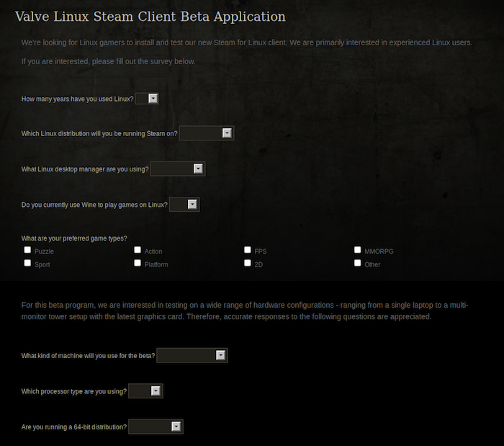Select the MMORPG checkbox

point(358,250)
